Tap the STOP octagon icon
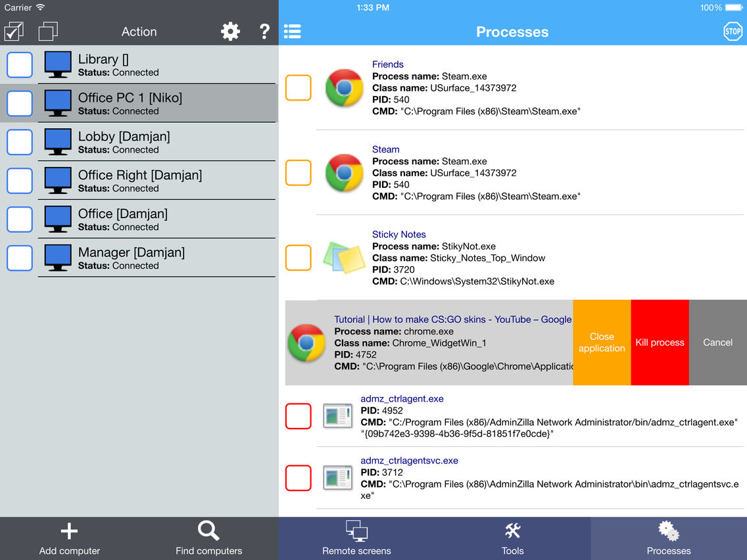 tap(733, 32)
